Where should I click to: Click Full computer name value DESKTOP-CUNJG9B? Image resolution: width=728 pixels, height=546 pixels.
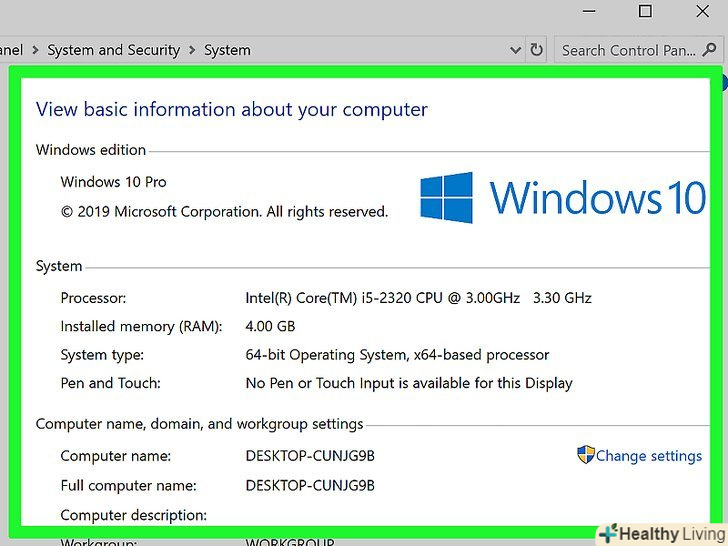310,486
